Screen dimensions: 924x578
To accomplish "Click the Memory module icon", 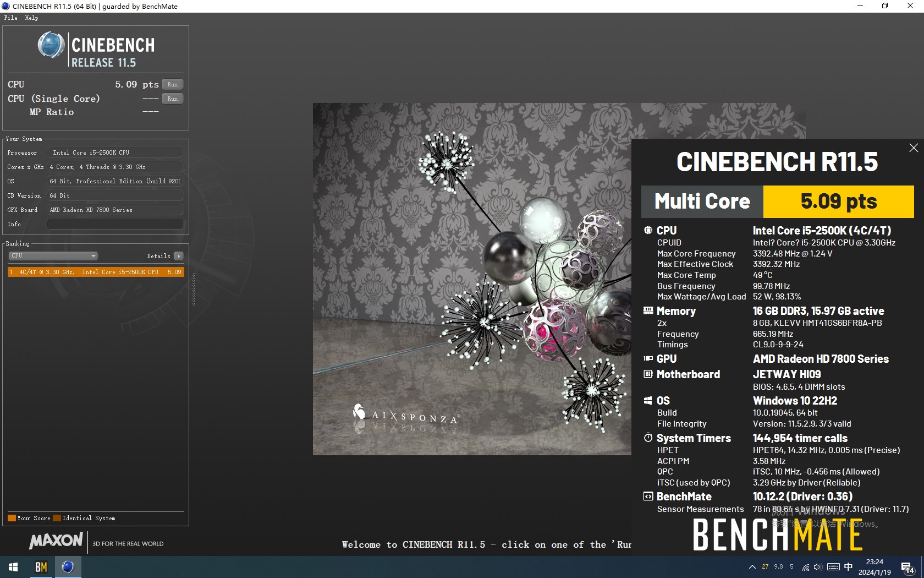I will (x=648, y=310).
